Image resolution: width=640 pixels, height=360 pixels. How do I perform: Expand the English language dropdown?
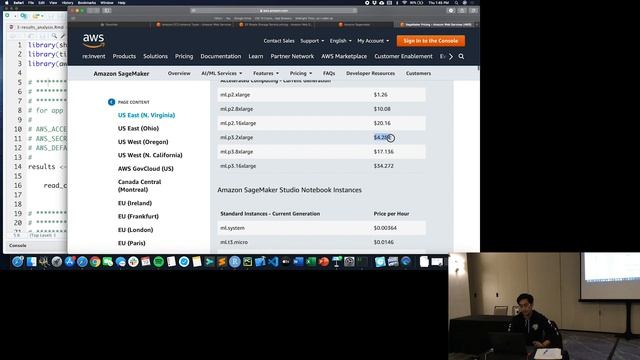340,41
